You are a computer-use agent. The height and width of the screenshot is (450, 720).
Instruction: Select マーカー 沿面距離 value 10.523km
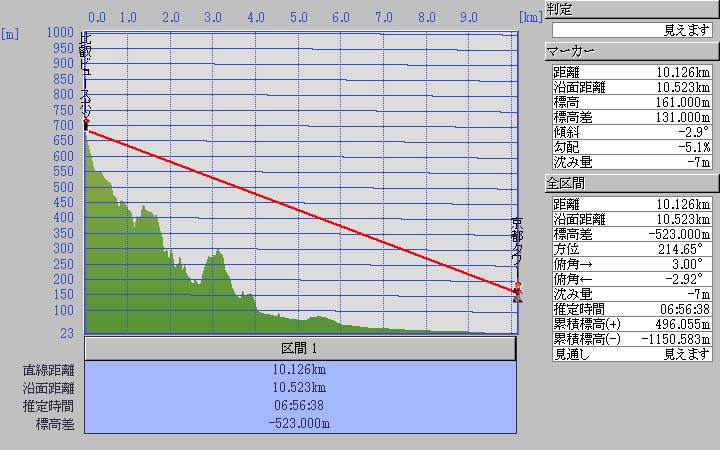[x=683, y=87]
